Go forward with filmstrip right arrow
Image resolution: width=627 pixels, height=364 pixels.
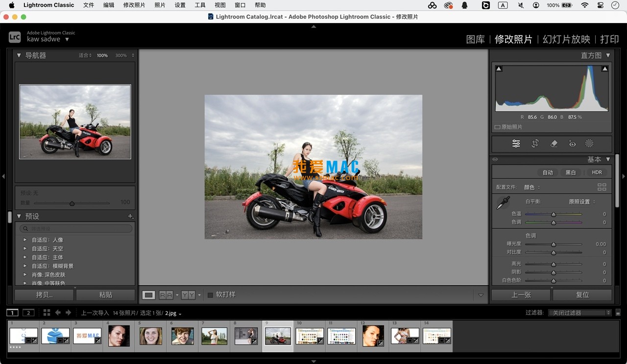pyautogui.click(x=68, y=313)
